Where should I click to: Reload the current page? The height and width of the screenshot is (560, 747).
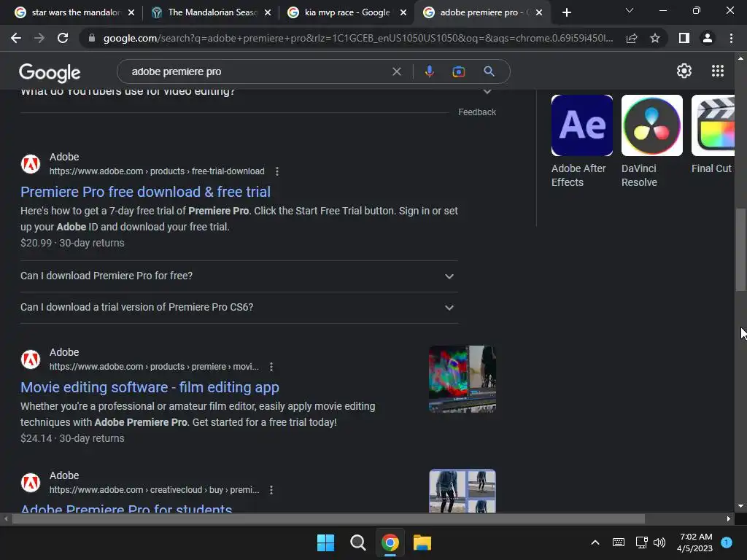[x=63, y=38]
